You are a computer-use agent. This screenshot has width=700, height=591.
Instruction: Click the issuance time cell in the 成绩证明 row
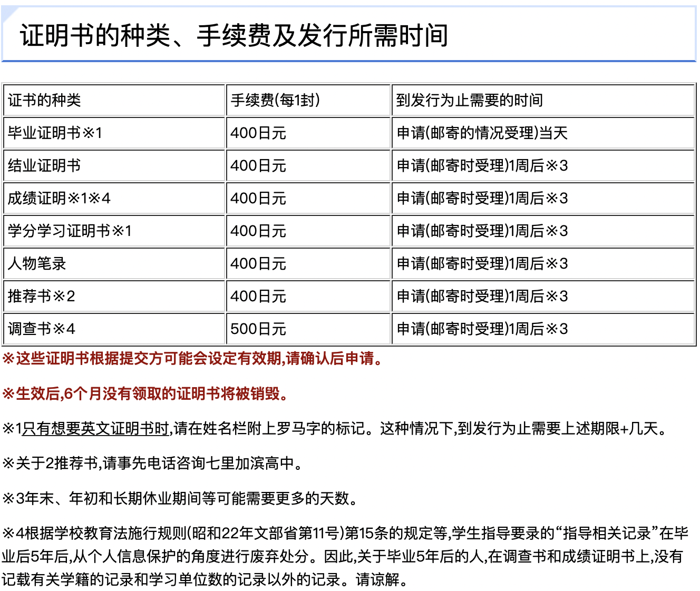[x=543, y=198]
